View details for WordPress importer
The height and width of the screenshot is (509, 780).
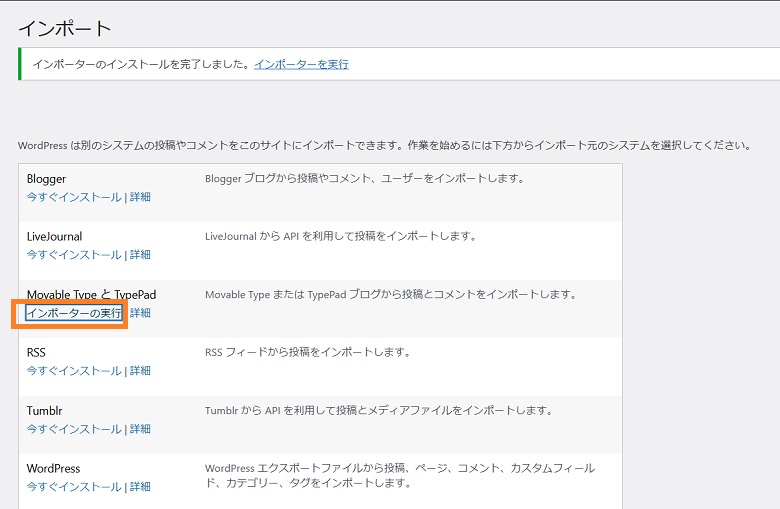(140, 487)
